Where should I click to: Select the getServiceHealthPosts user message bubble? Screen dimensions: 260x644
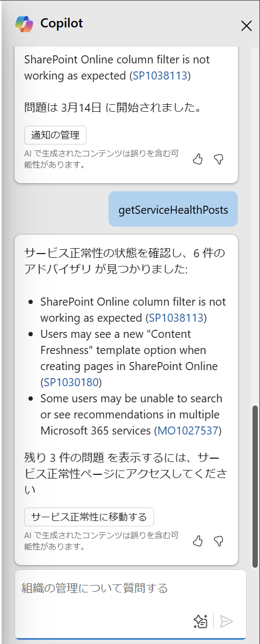173,209
